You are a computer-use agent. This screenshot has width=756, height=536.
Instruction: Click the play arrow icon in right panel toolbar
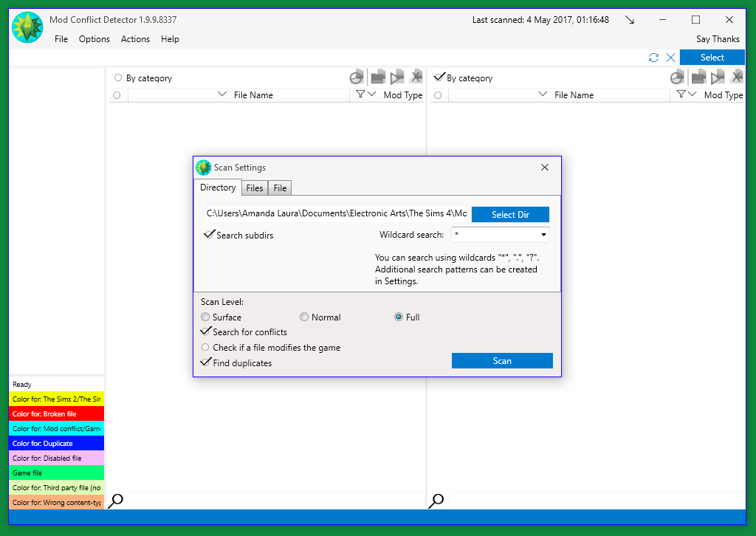click(718, 77)
